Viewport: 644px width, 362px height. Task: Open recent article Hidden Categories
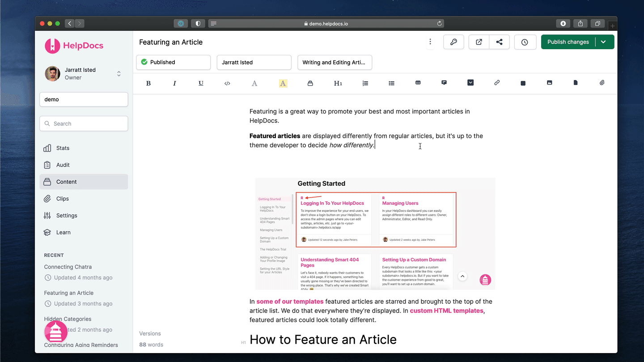tap(68, 319)
